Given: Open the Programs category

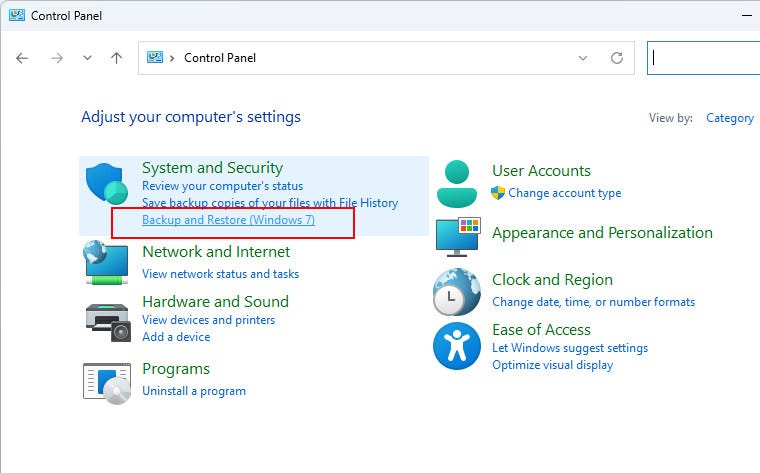Looking at the screenshot, I should coord(176,369).
